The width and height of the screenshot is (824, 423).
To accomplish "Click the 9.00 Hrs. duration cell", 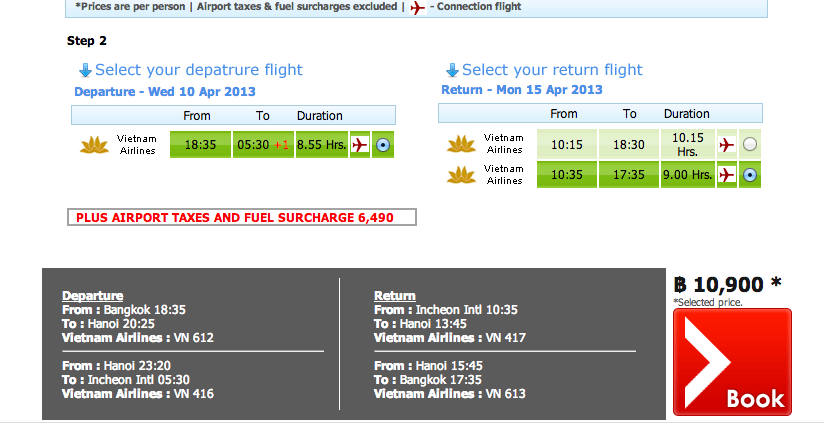I will click(x=687, y=174).
